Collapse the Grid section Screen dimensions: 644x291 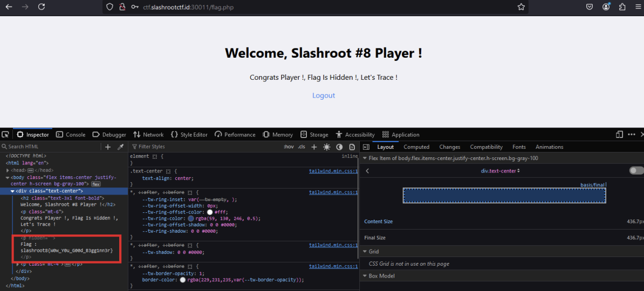tap(365, 252)
